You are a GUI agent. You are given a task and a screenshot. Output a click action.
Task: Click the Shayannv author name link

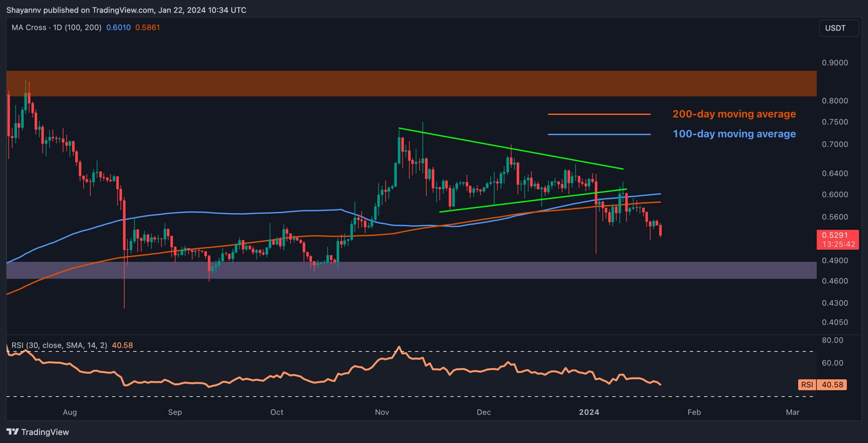click(24, 10)
